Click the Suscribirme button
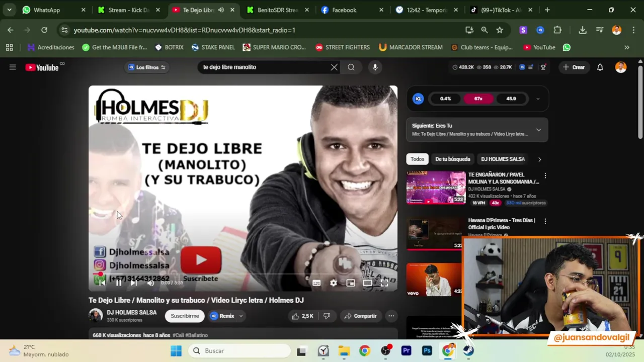This screenshot has height=362, width=644. (185, 316)
